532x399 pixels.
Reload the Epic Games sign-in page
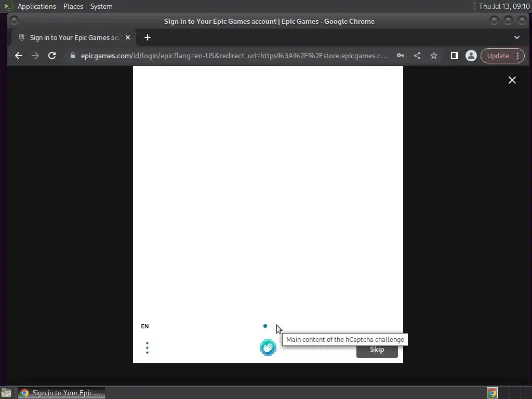(x=52, y=56)
